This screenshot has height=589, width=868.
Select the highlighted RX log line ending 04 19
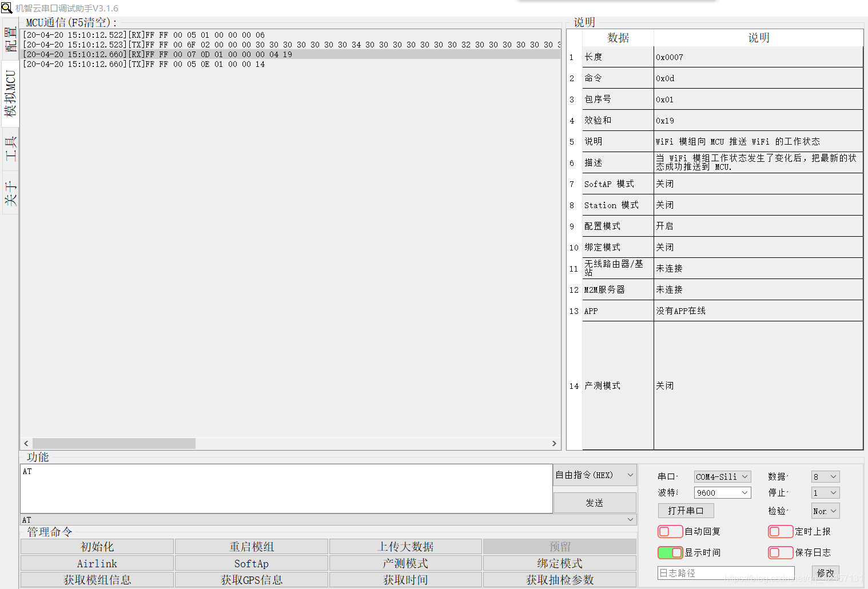click(290, 54)
